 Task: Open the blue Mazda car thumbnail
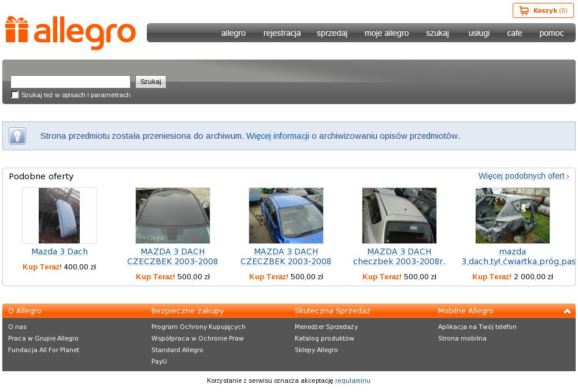coord(286,215)
